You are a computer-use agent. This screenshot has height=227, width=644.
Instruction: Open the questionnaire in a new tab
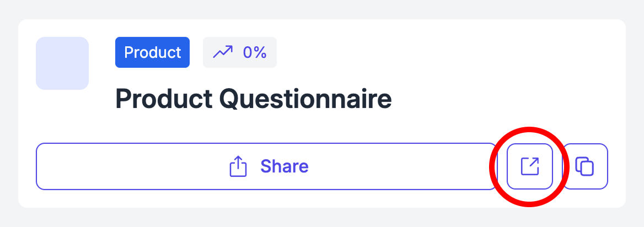coord(530,166)
